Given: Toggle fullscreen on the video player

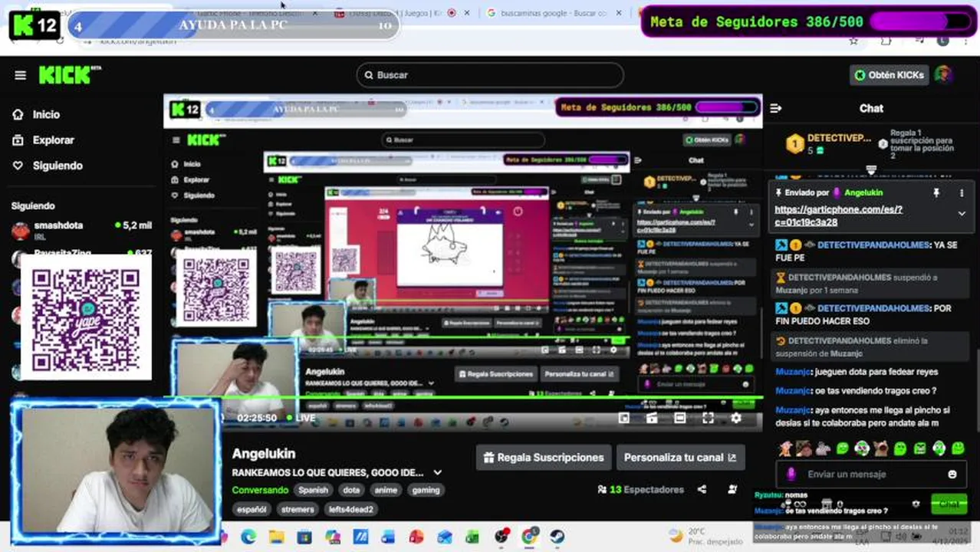Looking at the screenshot, I should pos(708,418).
